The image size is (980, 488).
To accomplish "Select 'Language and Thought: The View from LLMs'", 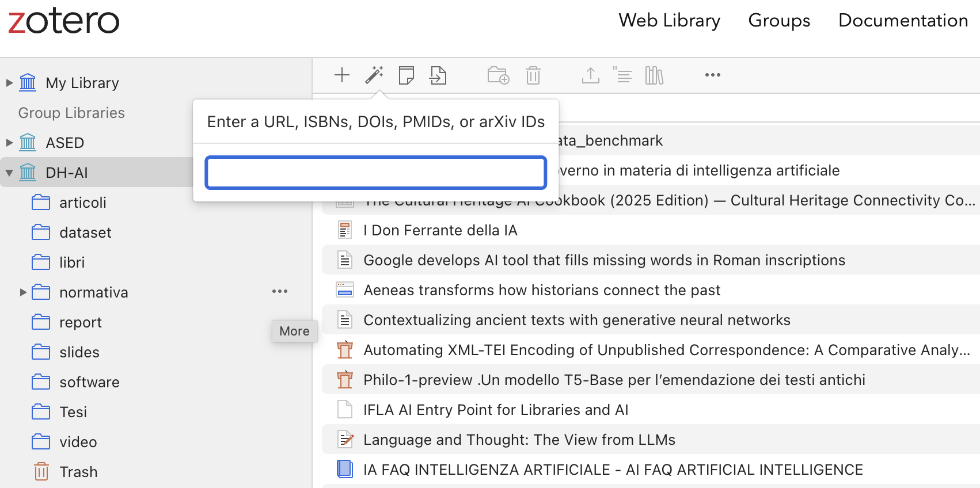I will point(651,439).
